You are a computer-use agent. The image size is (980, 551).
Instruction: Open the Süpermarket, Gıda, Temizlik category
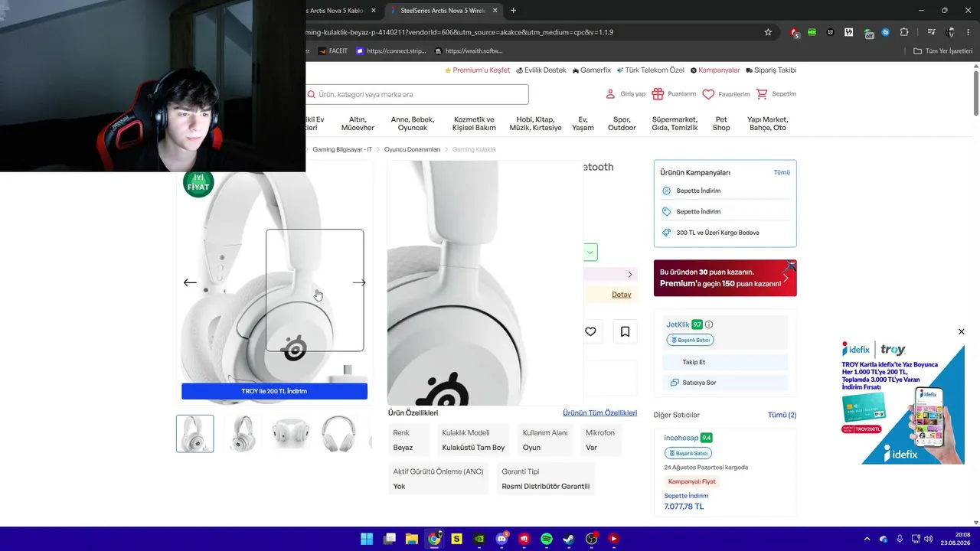click(675, 124)
